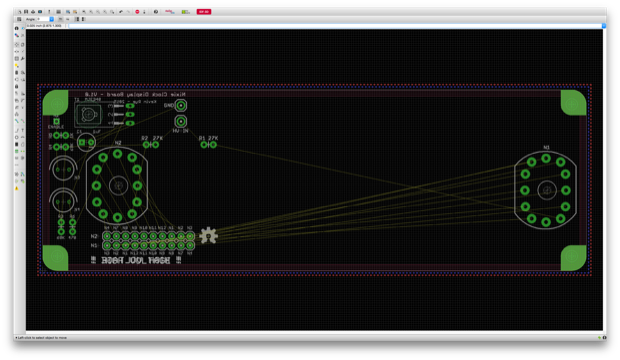Select the Change wrench tool
Viewport: 620px width, 360px height.
23,59
